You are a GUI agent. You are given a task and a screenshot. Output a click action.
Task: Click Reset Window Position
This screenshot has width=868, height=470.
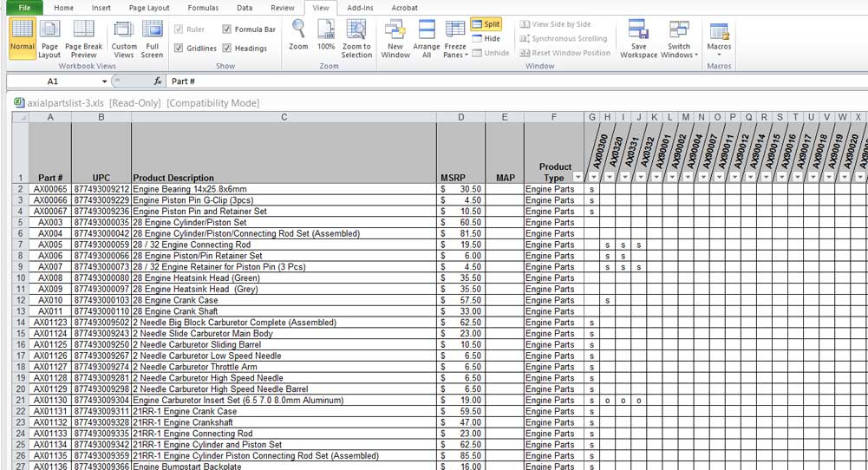click(x=565, y=53)
